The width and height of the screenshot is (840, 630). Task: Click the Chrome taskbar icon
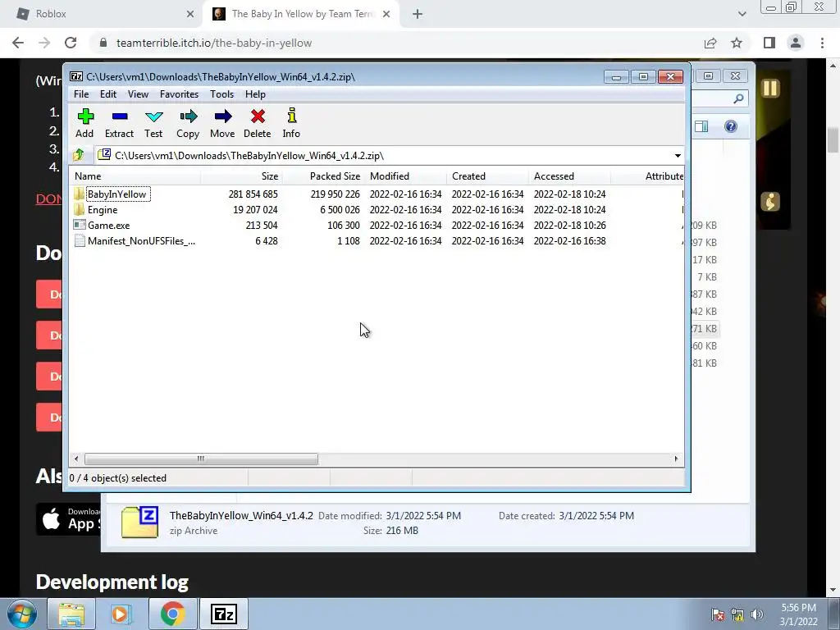coord(172,614)
